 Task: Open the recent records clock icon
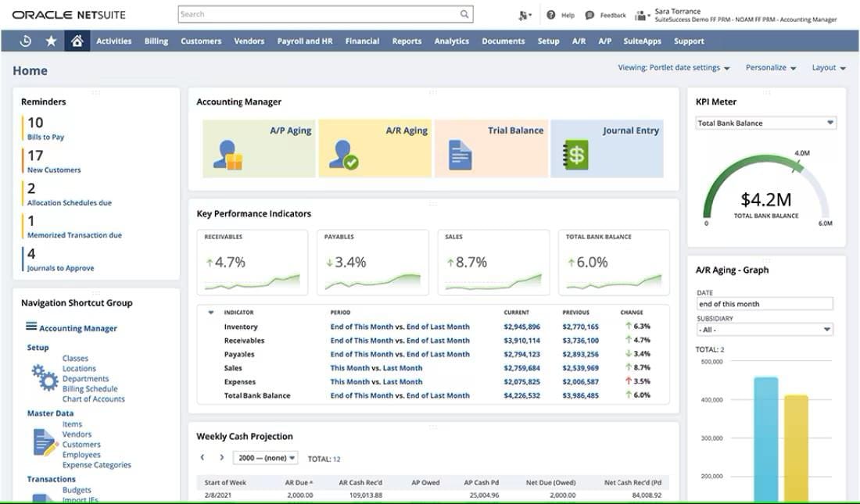[25, 41]
